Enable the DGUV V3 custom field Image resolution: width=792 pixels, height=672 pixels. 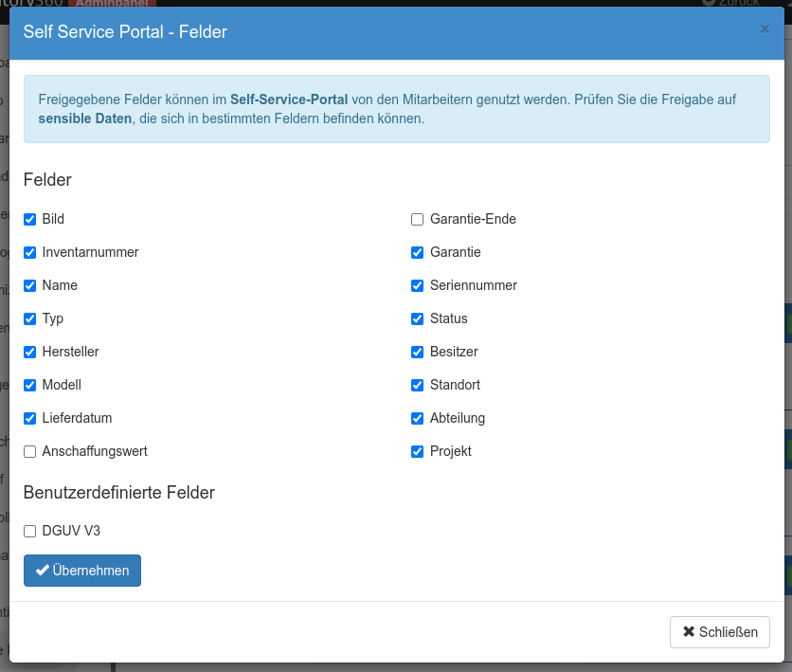coord(30,531)
